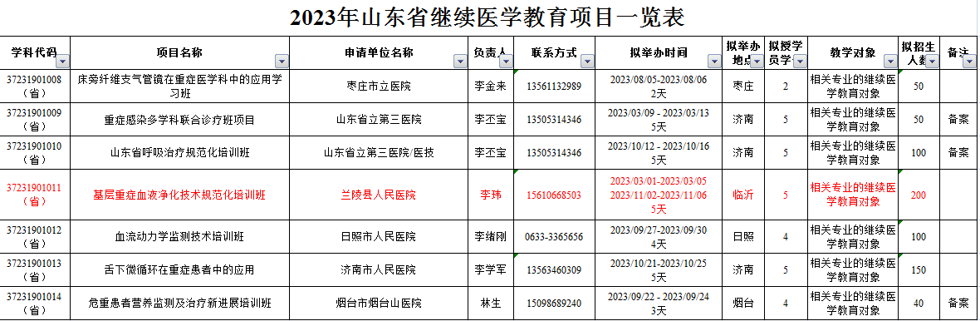
Task: Select location cell 烟台
Action: [743, 303]
